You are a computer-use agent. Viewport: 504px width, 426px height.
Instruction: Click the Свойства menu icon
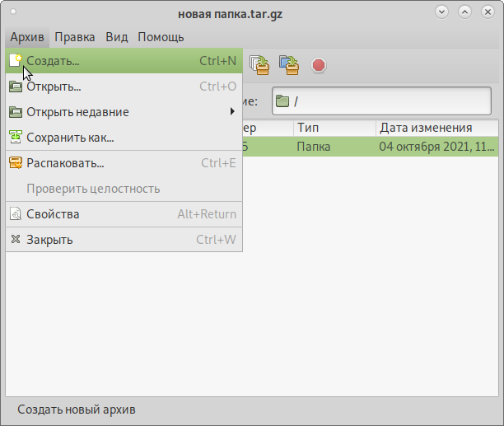[x=15, y=214]
